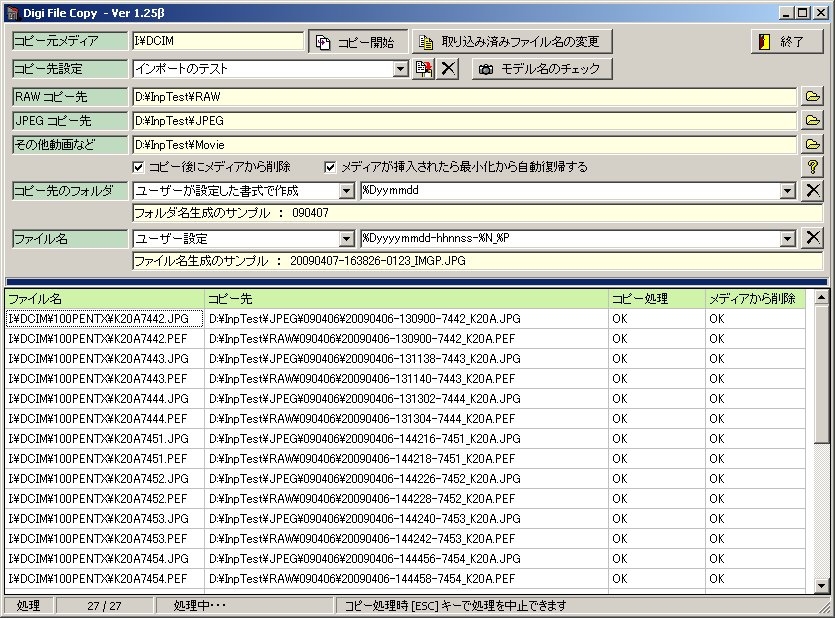This screenshot has height=618, width=835.
Task: Open the 'ユーザーが設定した書式で作成' folder dropdown
Action: coord(347,190)
